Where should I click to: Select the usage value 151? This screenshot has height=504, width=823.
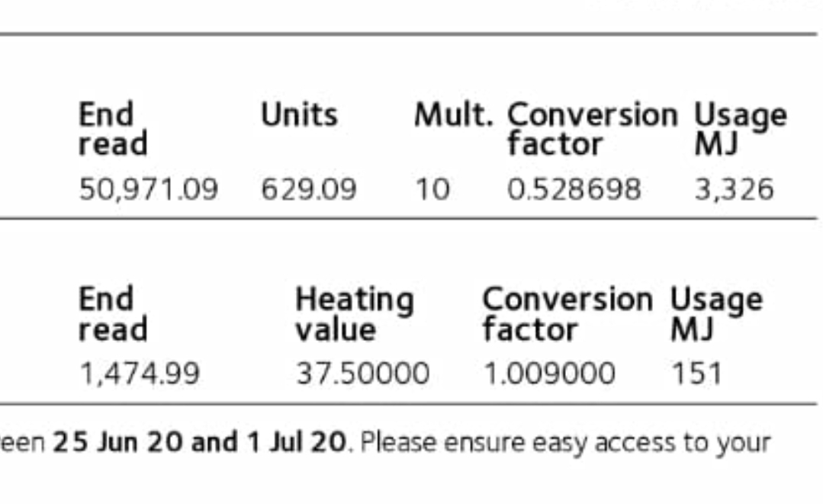pyautogui.click(x=696, y=374)
